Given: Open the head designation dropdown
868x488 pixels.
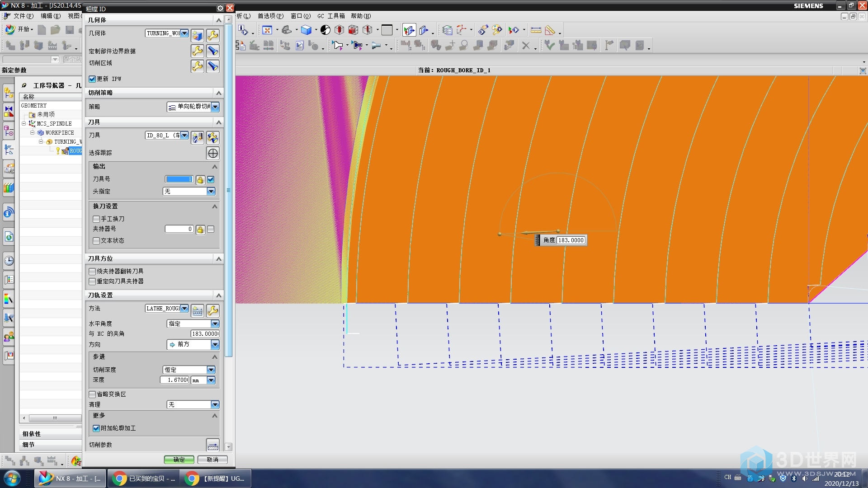Looking at the screenshot, I should click(x=211, y=192).
